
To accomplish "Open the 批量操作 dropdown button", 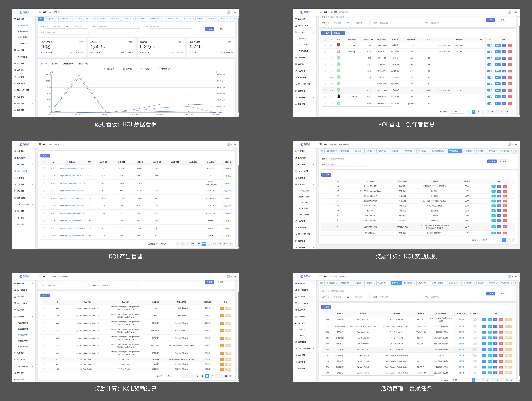I will tap(339, 33).
